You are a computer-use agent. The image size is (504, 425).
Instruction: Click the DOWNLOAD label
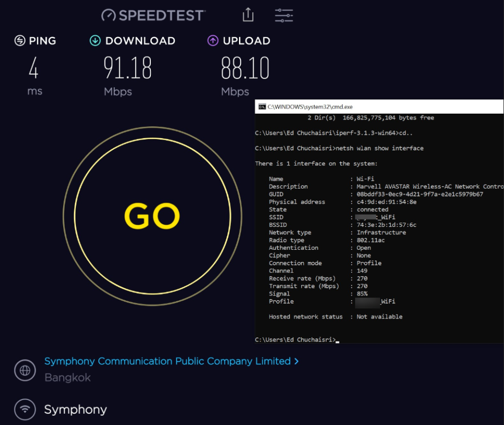[x=140, y=41]
